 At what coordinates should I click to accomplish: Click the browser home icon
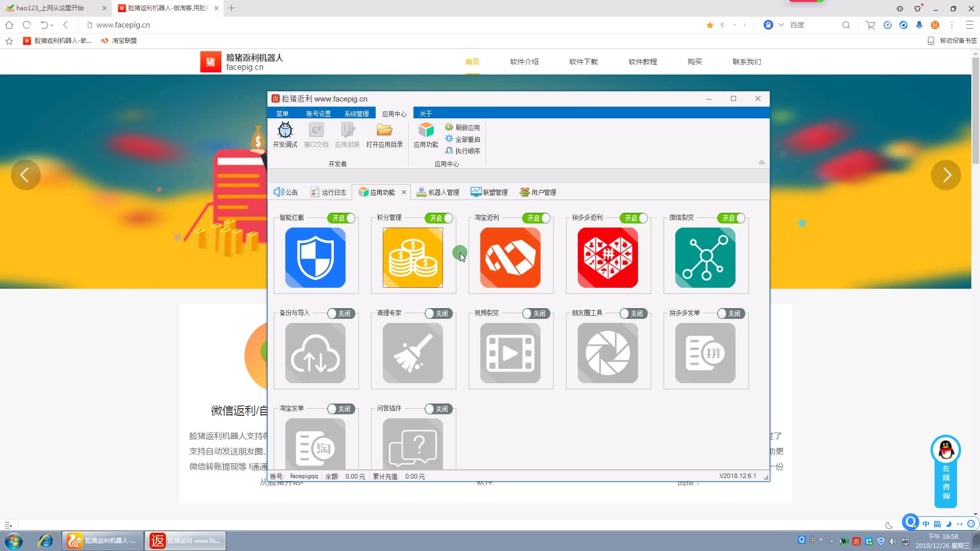click(9, 24)
